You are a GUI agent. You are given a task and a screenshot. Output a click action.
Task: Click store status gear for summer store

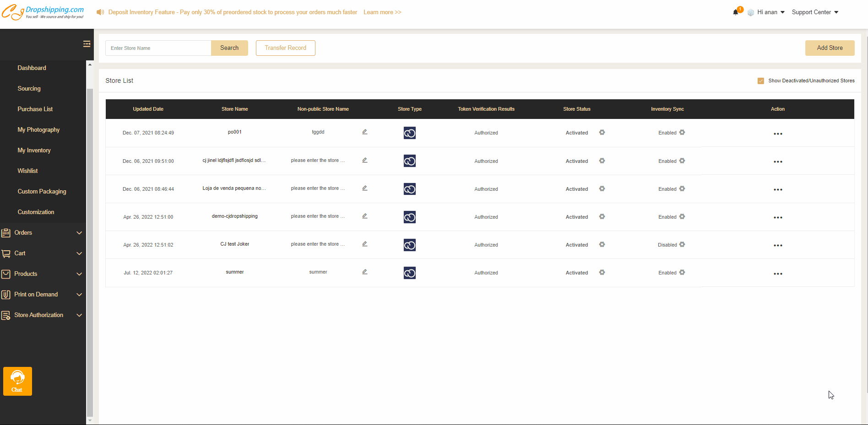click(x=602, y=273)
